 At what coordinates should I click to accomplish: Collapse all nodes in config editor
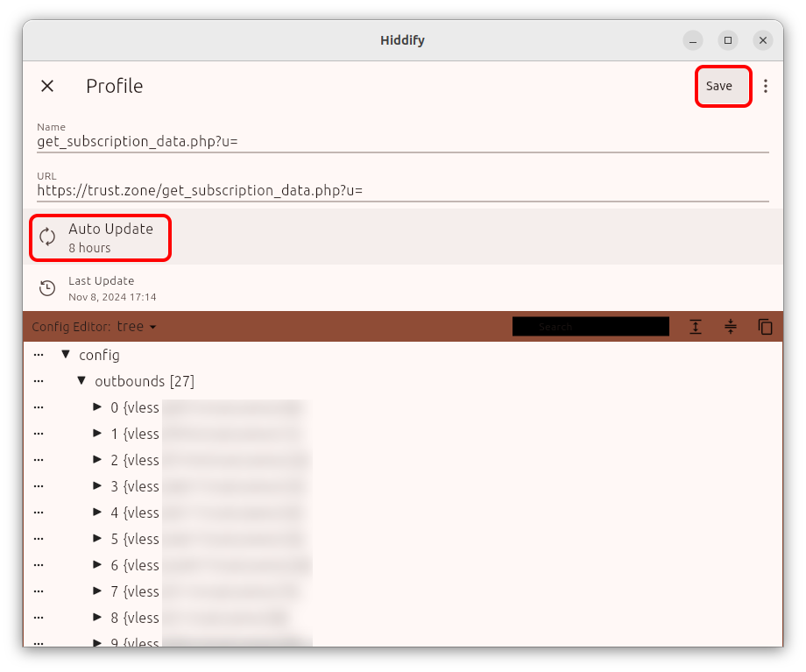731,327
